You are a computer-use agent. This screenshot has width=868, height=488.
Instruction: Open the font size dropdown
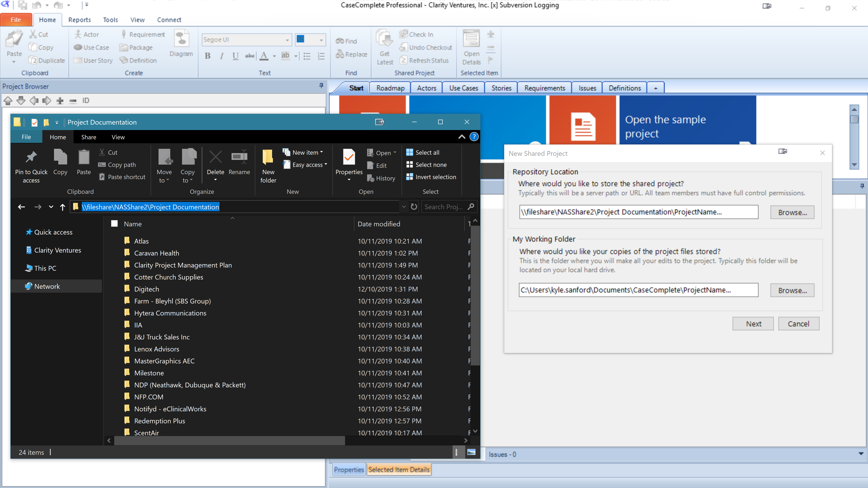[321, 40]
